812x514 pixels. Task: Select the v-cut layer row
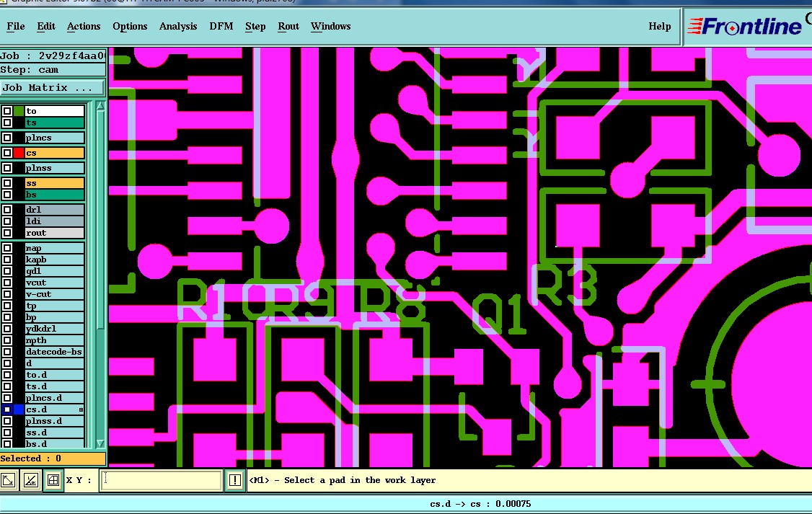pos(54,294)
